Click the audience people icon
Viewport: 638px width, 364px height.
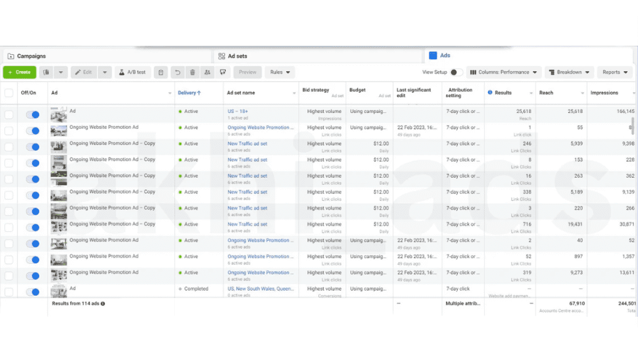pyautogui.click(x=207, y=72)
